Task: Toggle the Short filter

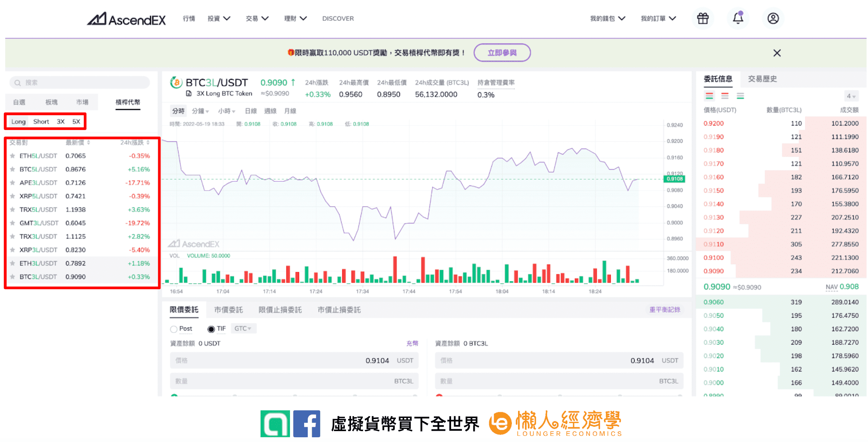Action: point(41,122)
